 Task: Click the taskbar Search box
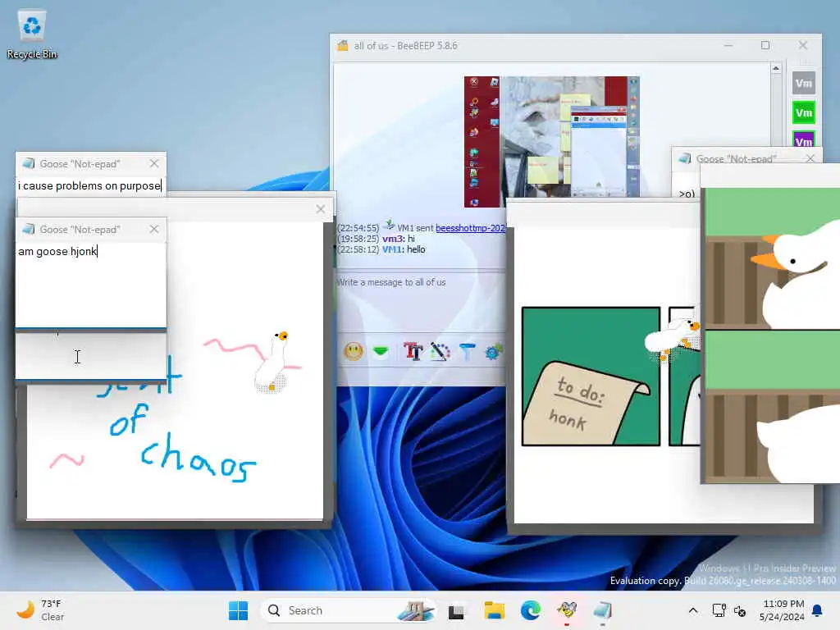click(x=348, y=610)
